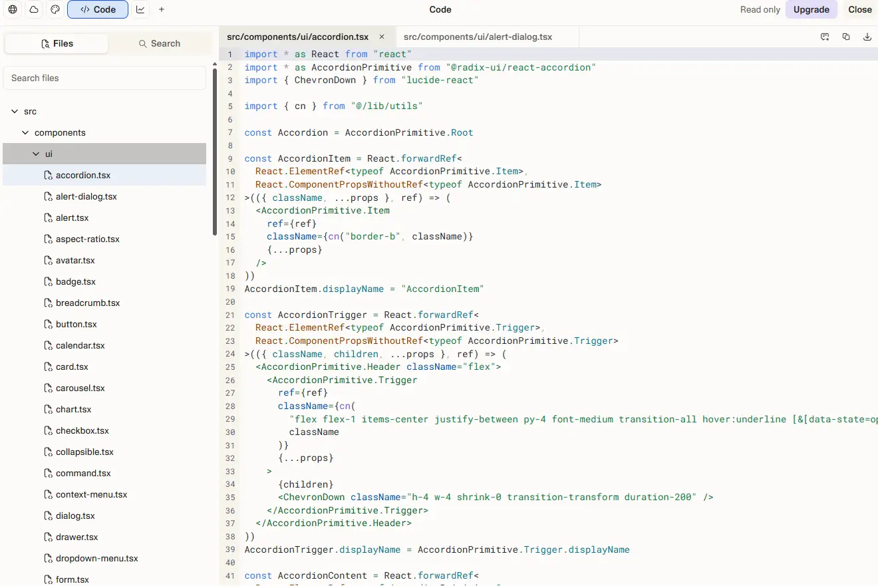Open the globe preview icon
The image size is (878, 588).
(13, 9)
